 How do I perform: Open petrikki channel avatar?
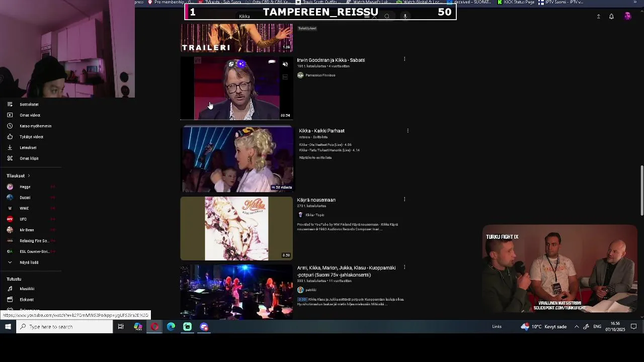[x=300, y=290]
